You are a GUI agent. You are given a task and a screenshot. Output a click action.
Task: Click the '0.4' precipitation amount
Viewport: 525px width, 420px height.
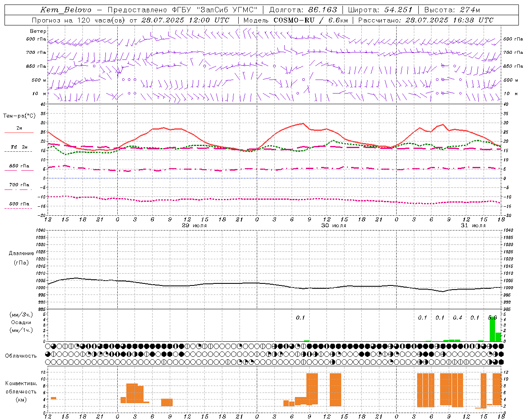point(457,318)
